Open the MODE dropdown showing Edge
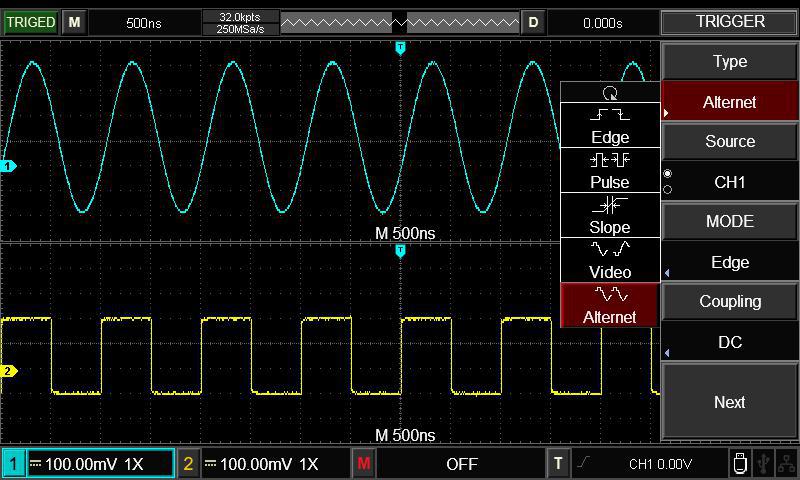The image size is (800, 480). coord(730,262)
